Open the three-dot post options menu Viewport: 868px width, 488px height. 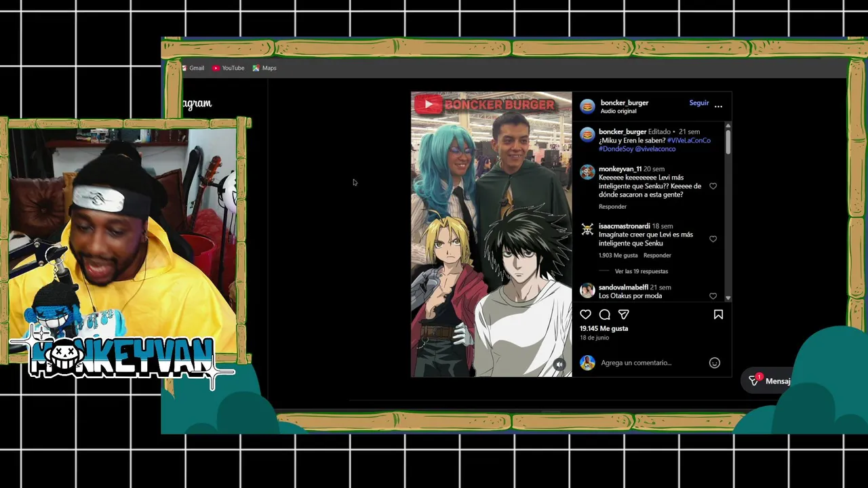(x=718, y=106)
